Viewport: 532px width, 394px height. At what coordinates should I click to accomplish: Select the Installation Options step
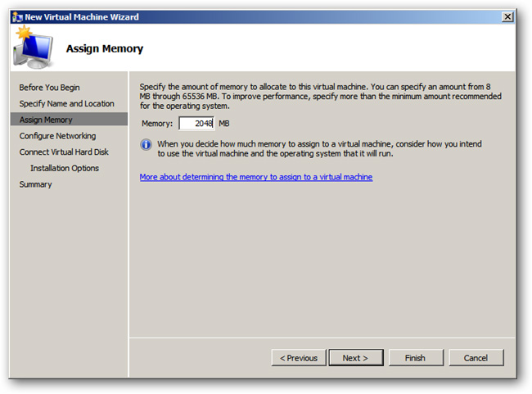65,168
